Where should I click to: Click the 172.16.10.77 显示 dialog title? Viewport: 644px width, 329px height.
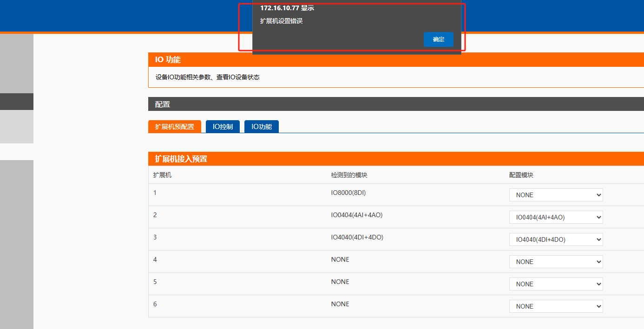pyautogui.click(x=287, y=8)
